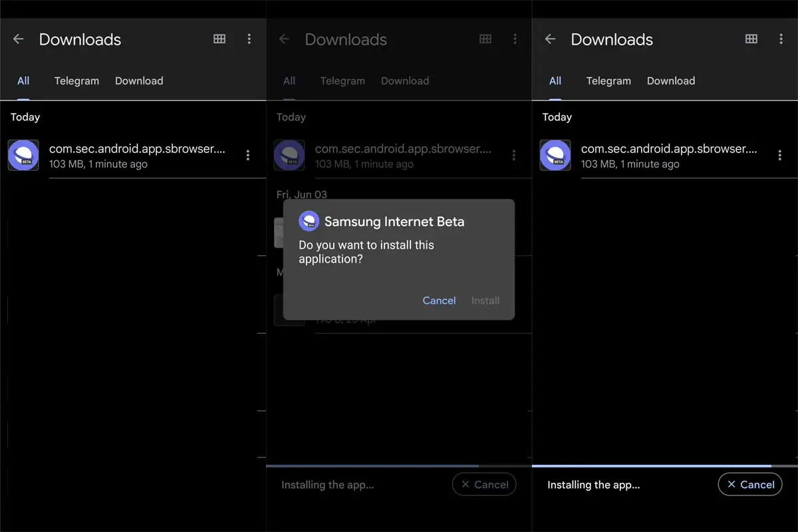Cancel installation in dimmed middle screen bar
Screen dimensions: 798x532
(484, 485)
